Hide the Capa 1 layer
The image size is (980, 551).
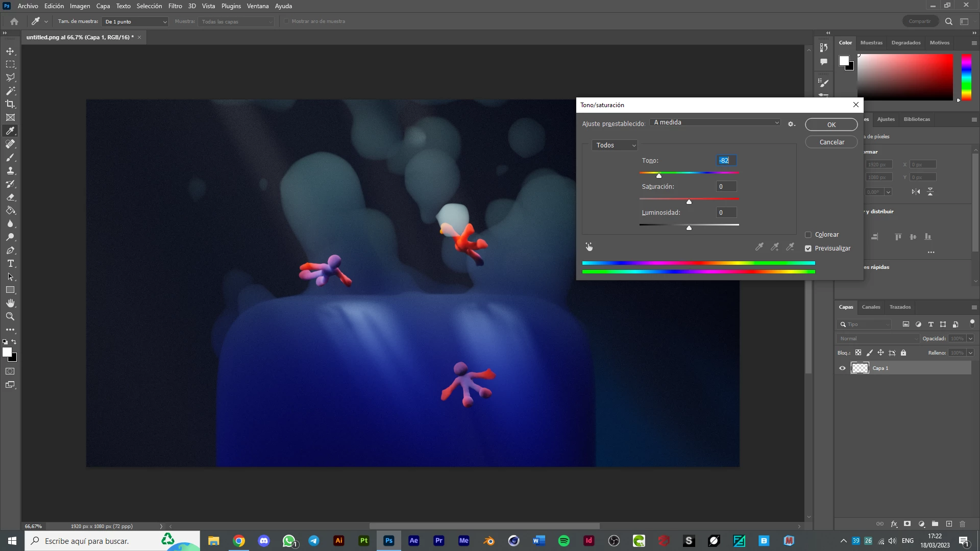tap(842, 368)
